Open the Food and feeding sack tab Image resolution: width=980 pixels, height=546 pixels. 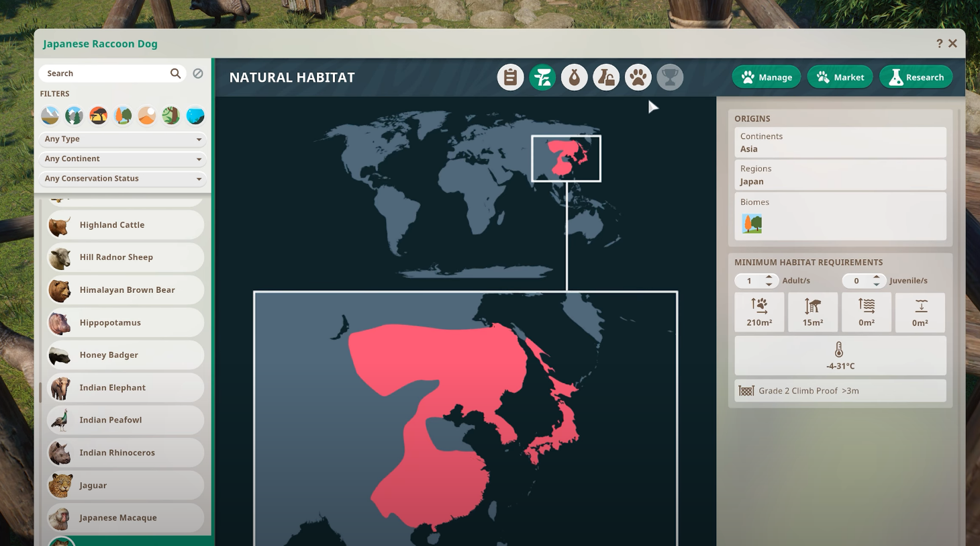tap(574, 77)
